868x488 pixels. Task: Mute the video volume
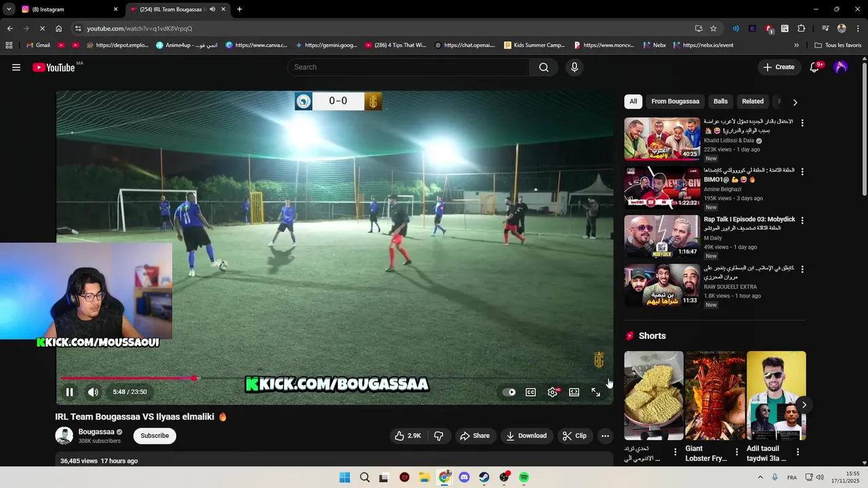click(x=94, y=392)
